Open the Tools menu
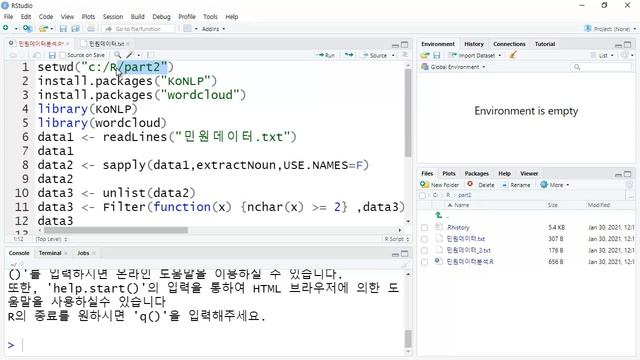Image resolution: width=640 pixels, height=360 pixels. point(210,17)
